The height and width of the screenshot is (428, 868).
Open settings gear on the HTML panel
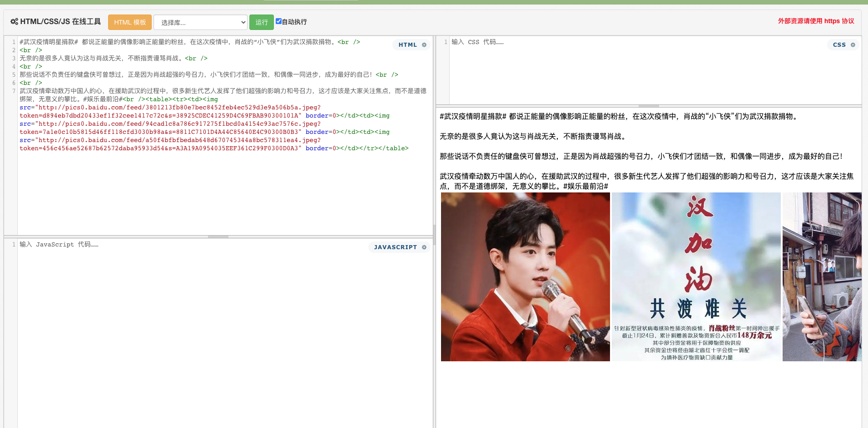(424, 45)
